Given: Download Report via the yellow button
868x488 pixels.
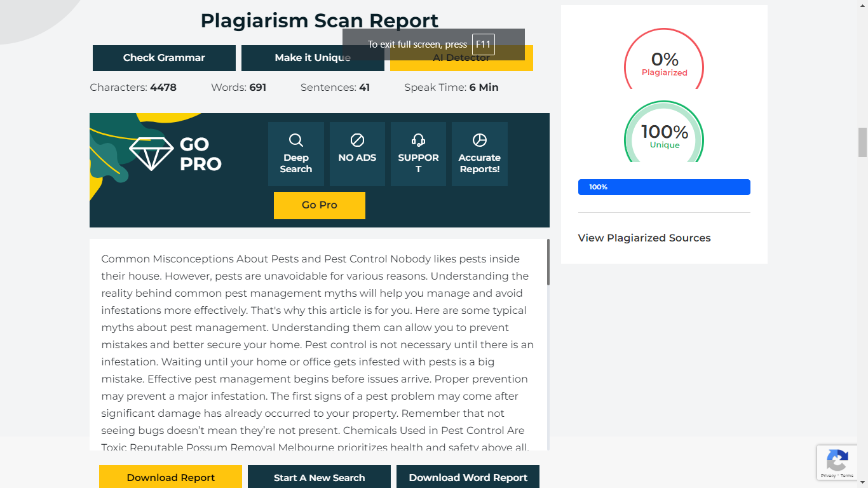Looking at the screenshot, I should pyautogui.click(x=171, y=477).
